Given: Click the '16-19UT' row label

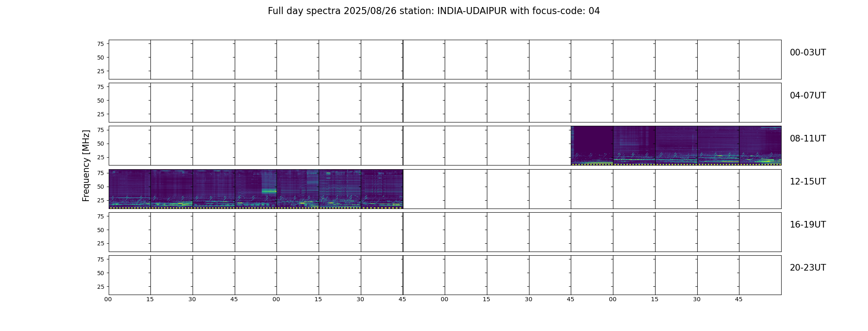Looking at the screenshot, I should click(808, 225).
